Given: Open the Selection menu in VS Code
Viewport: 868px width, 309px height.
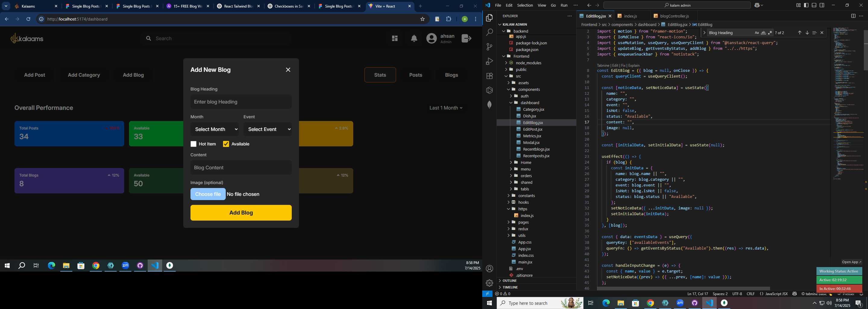Looking at the screenshot, I should click(x=525, y=5).
